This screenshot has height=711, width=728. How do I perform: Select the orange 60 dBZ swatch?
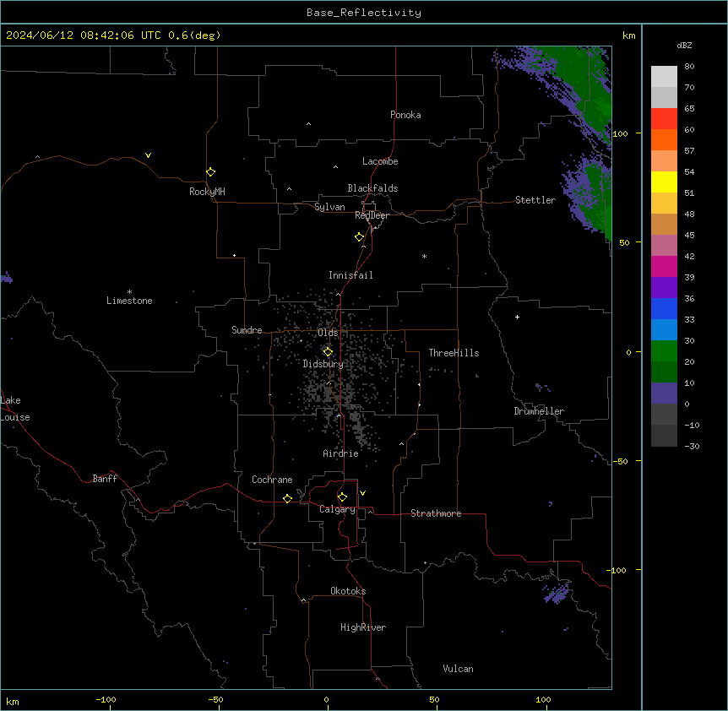tap(664, 139)
